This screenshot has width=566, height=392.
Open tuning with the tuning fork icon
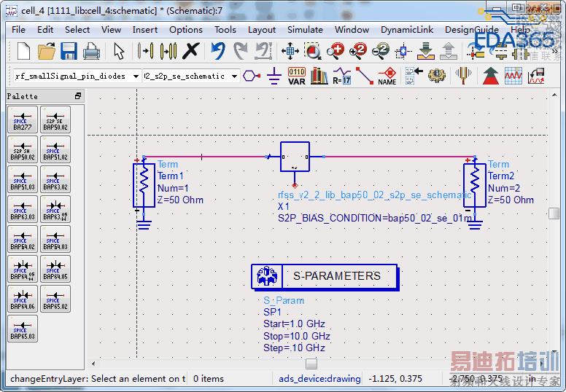[463, 76]
